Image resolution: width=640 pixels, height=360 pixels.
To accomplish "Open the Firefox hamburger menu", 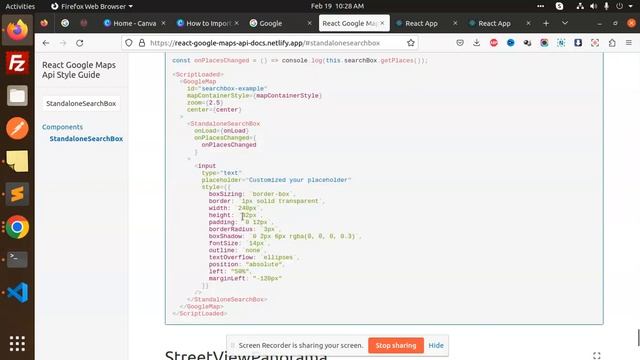I will coord(629,43).
